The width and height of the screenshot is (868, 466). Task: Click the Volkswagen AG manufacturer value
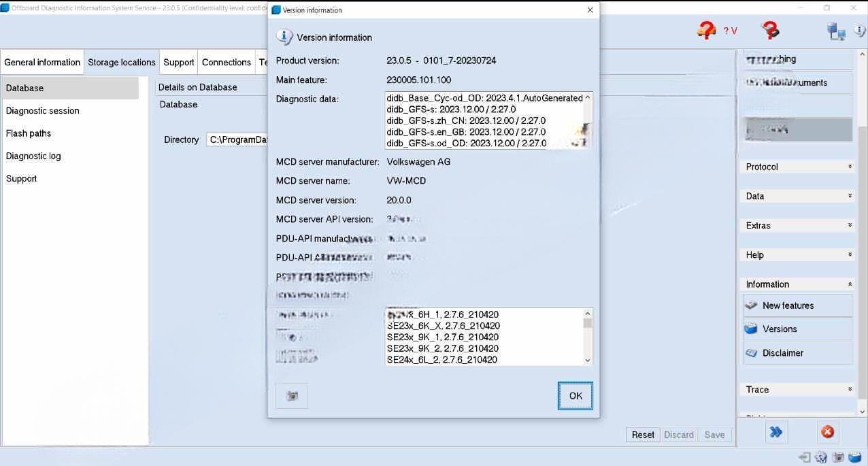(x=418, y=162)
